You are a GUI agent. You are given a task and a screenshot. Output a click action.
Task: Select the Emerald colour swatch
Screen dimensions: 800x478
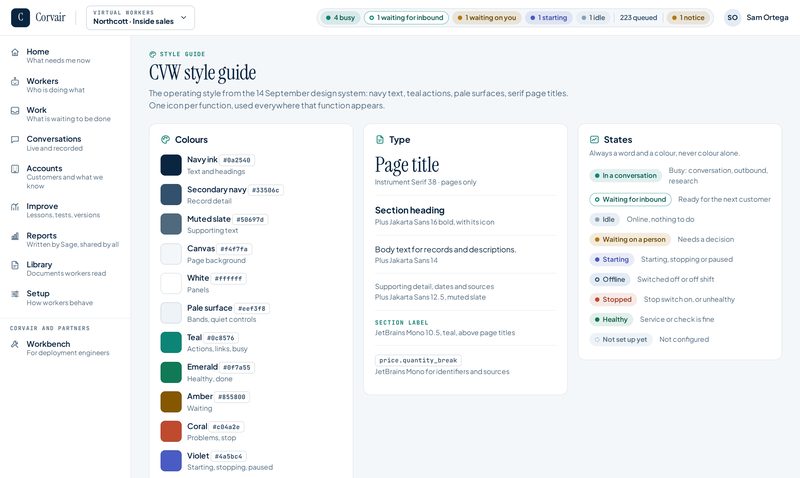(171, 372)
